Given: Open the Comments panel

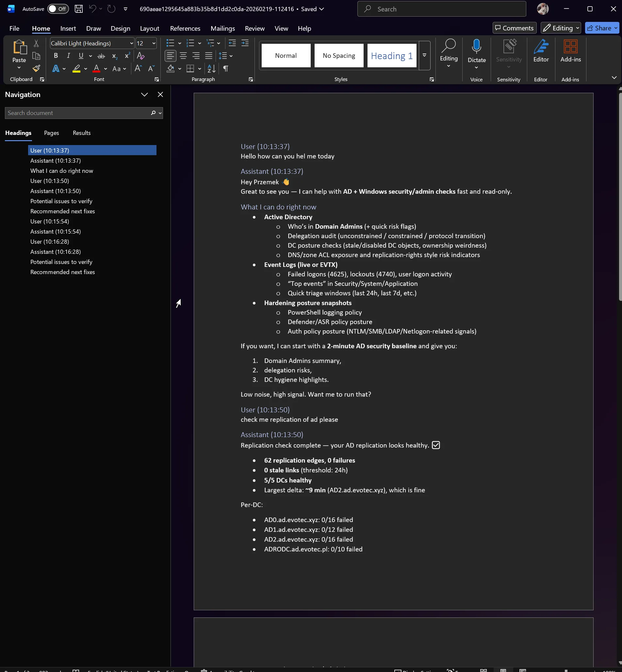Looking at the screenshot, I should coord(514,28).
